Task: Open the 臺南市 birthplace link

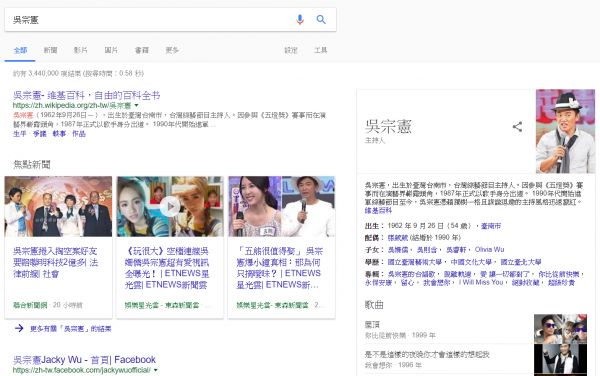Action: [x=491, y=226]
